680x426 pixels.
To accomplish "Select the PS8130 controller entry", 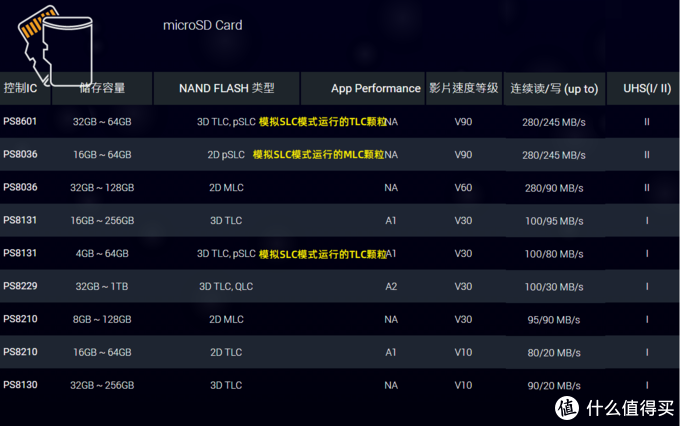I will point(20,385).
